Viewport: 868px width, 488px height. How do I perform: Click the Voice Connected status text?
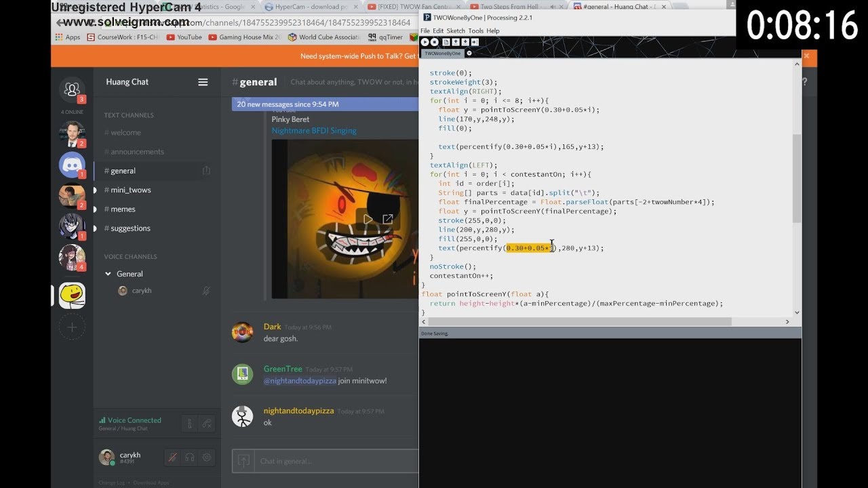coord(134,420)
